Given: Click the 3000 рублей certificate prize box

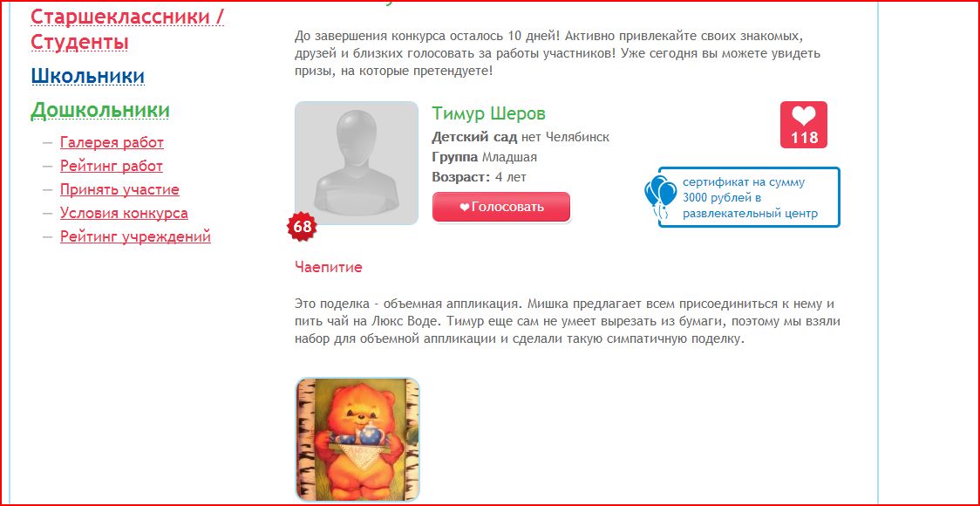Looking at the screenshot, I should 749,197.
